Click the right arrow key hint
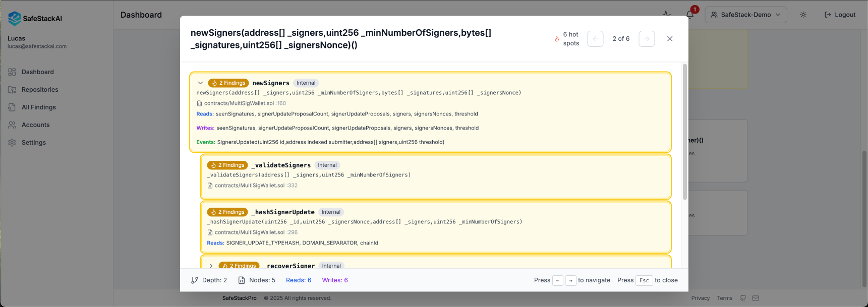This screenshot has width=868, height=307. pos(570,281)
